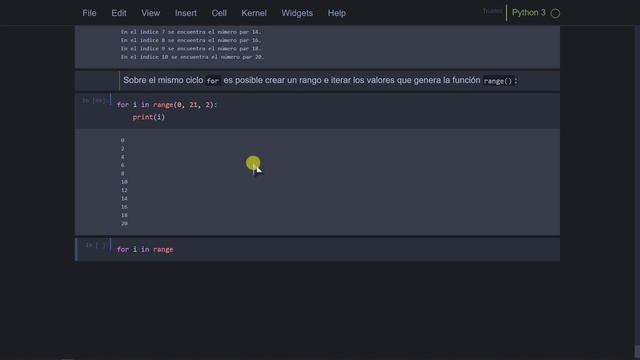
Task: Open the Edit menu
Action: click(x=119, y=13)
